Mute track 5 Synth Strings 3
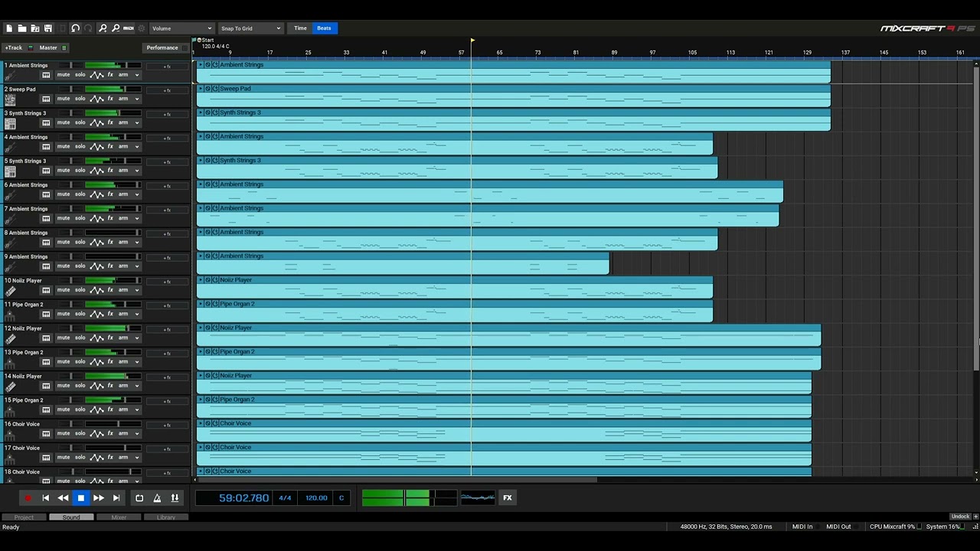The height and width of the screenshot is (551, 980). click(63, 171)
